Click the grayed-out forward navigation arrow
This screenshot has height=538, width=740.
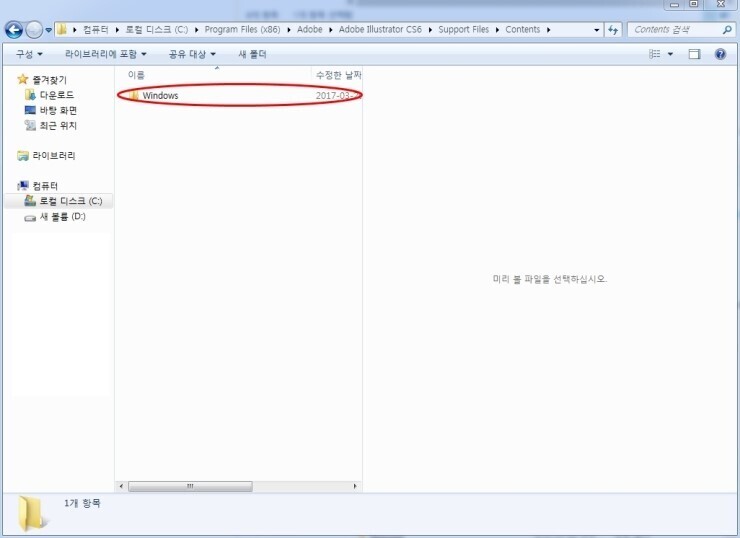34,30
